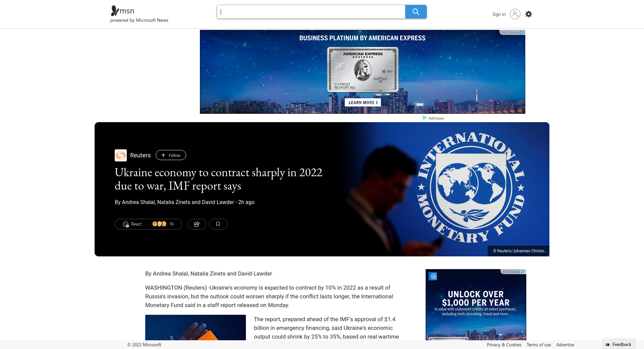Click the Reuters publisher logo
The height and width of the screenshot is (349, 644).
coord(121,155)
